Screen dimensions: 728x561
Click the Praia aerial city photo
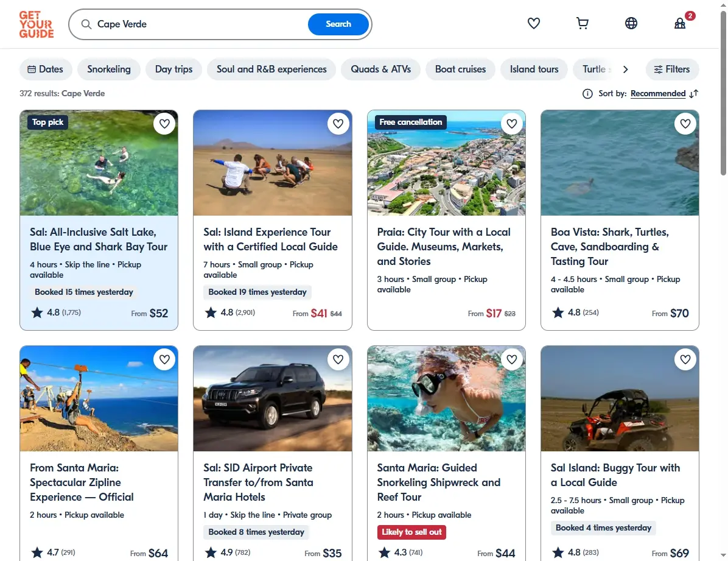click(446, 163)
